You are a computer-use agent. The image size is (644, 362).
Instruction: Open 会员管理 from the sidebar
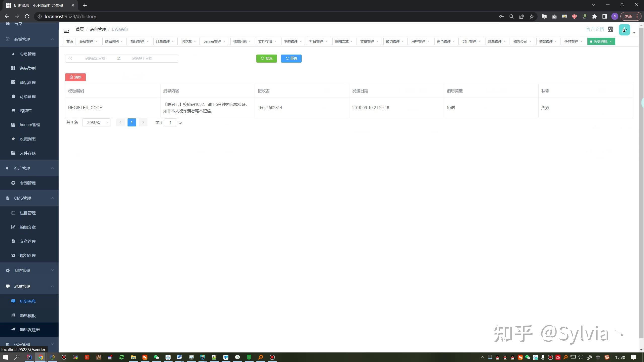[x=28, y=54]
